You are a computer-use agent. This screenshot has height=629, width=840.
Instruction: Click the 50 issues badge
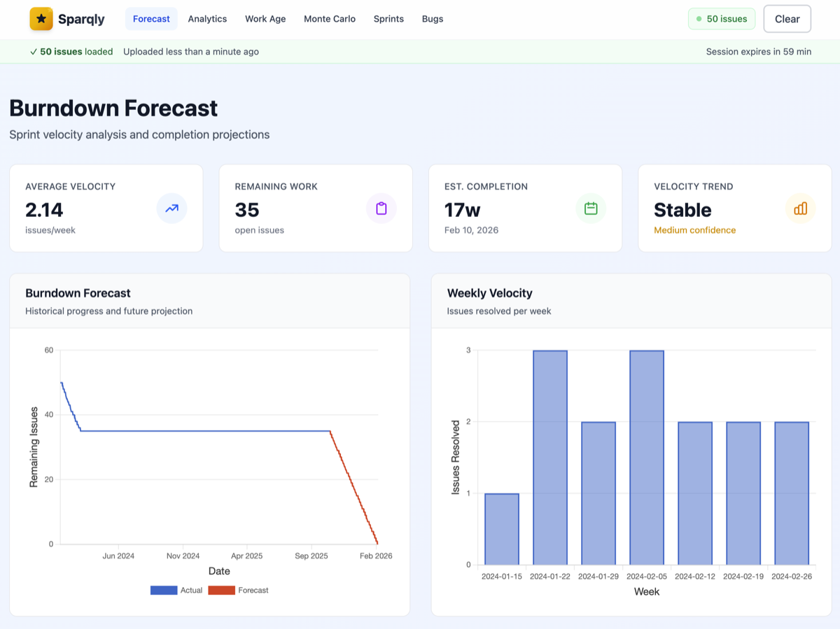pyautogui.click(x=722, y=19)
